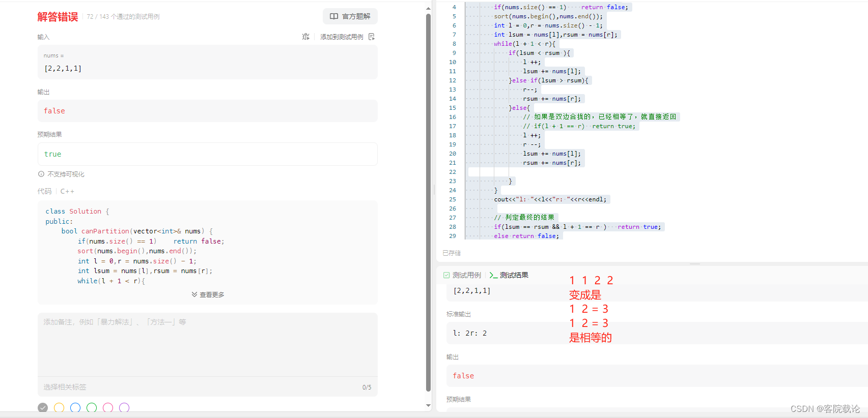Click the green checkbox icon of 测试用例

(x=446, y=275)
